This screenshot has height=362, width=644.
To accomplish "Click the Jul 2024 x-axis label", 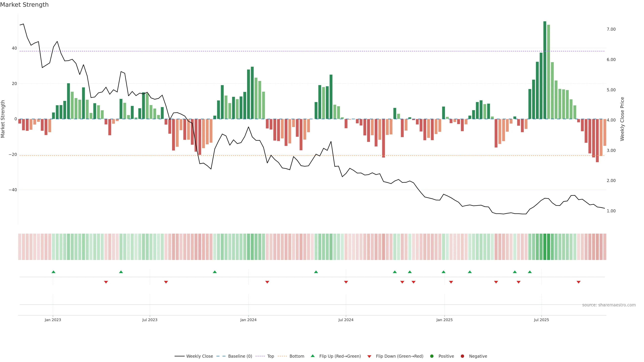I will click(x=346, y=320).
